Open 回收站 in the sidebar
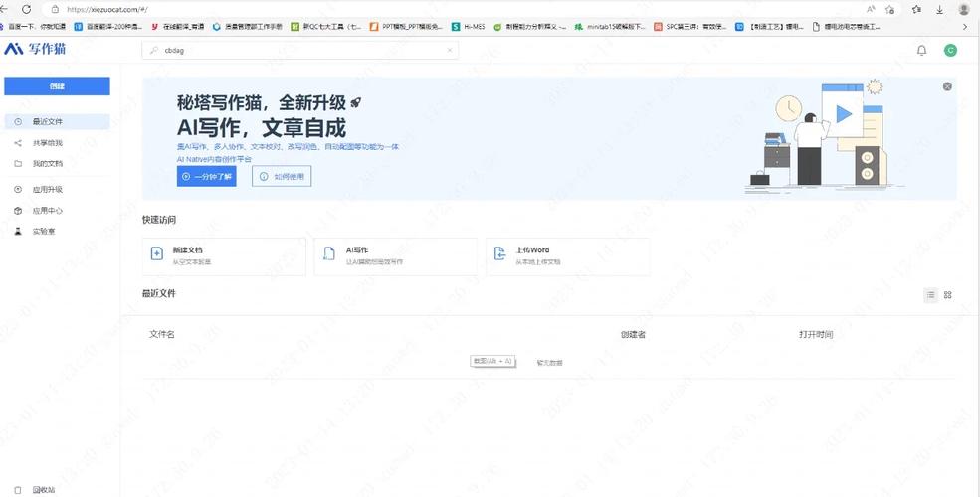Screen dimensions: 980x497 tap(57, 490)
